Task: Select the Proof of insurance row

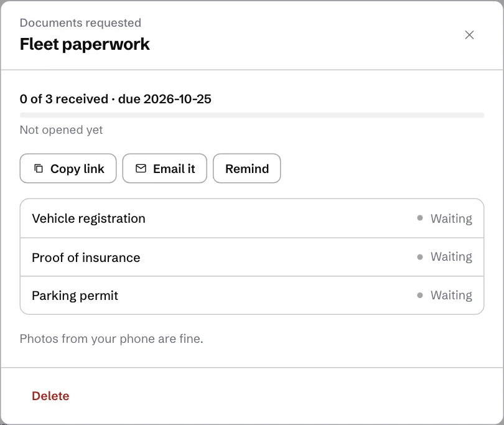Action: pos(252,257)
